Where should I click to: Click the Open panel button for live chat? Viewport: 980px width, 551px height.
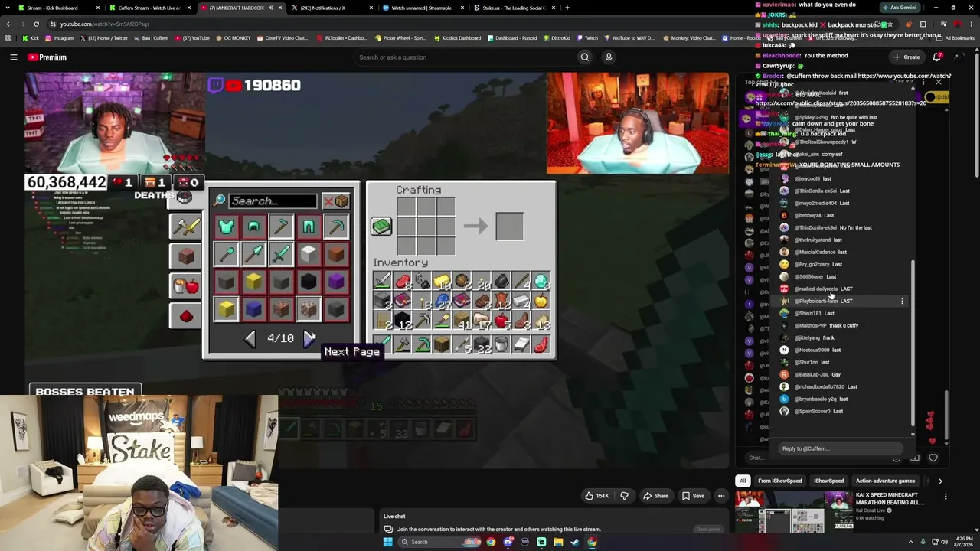pyautogui.click(x=708, y=529)
